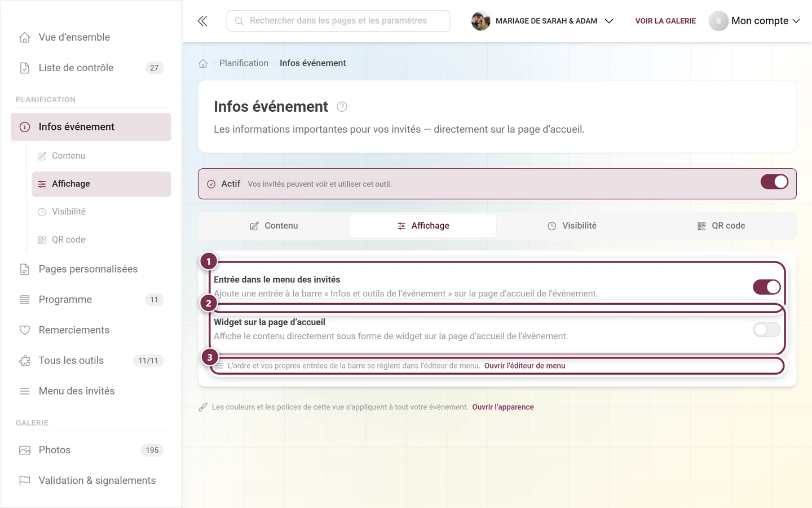Select the Affichage tab
Viewport: 812px width, 508px height.
423,226
